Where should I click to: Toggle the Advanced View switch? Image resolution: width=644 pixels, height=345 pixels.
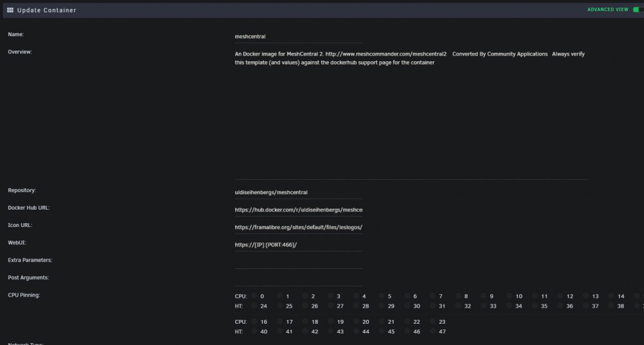(638, 10)
